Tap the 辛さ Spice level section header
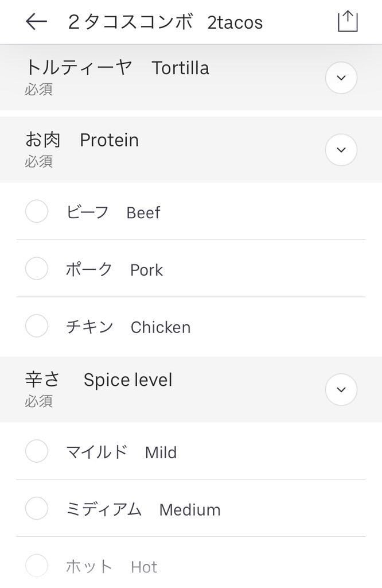 click(98, 380)
